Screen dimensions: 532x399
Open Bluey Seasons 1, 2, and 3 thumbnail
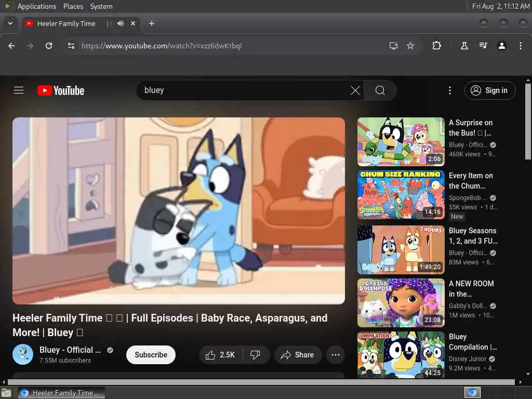401,250
